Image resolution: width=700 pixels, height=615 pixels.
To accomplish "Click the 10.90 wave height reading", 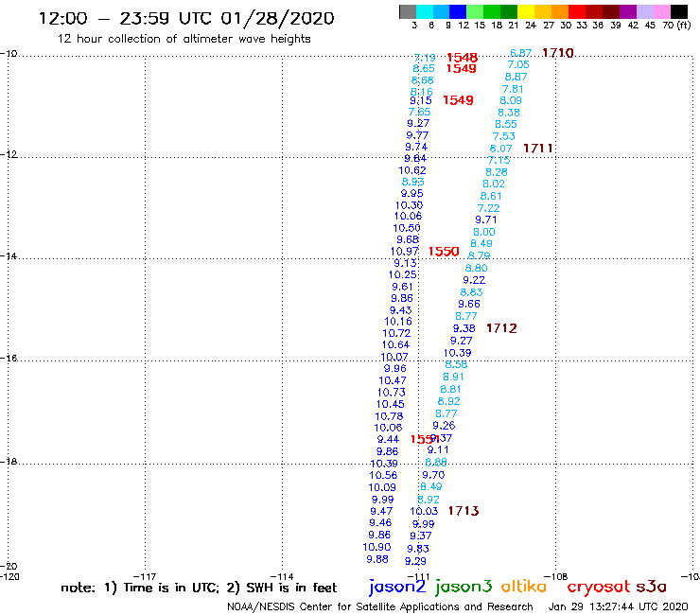I will coord(376,547).
